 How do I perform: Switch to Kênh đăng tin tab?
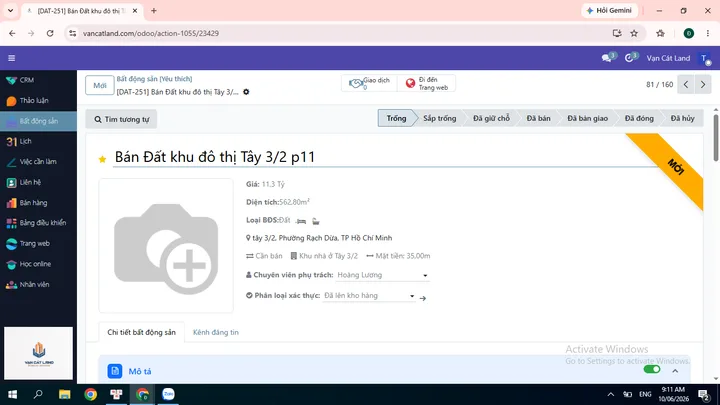click(216, 332)
